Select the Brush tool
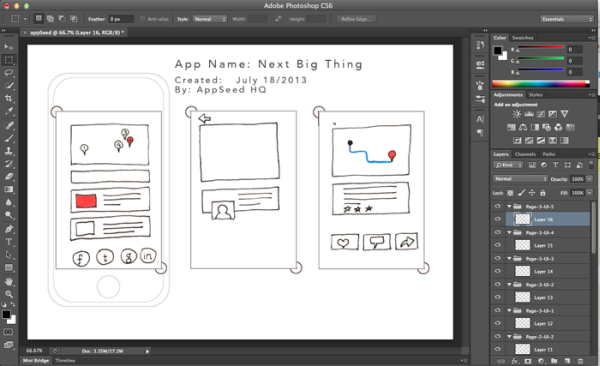Image resolution: width=600 pixels, height=366 pixels. (x=9, y=138)
